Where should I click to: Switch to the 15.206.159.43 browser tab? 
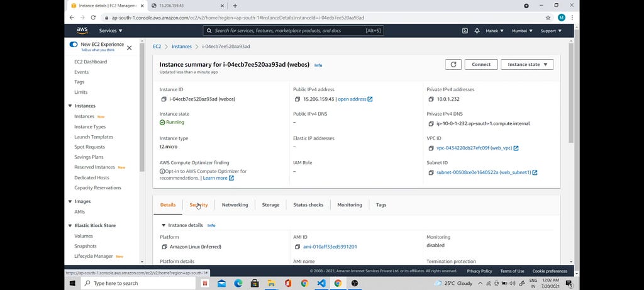187,6
